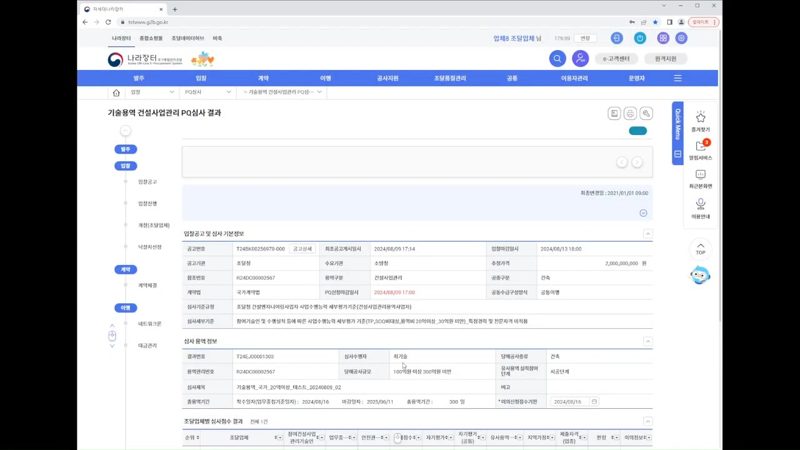Select the 발주 process stage pill

point(126,149)
